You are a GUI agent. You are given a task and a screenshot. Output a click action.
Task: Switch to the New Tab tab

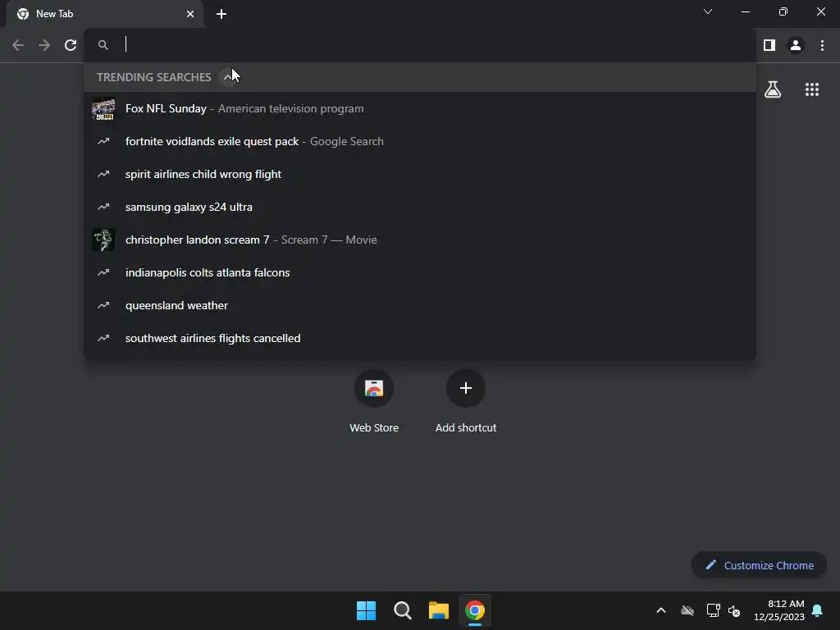[105, 14]
